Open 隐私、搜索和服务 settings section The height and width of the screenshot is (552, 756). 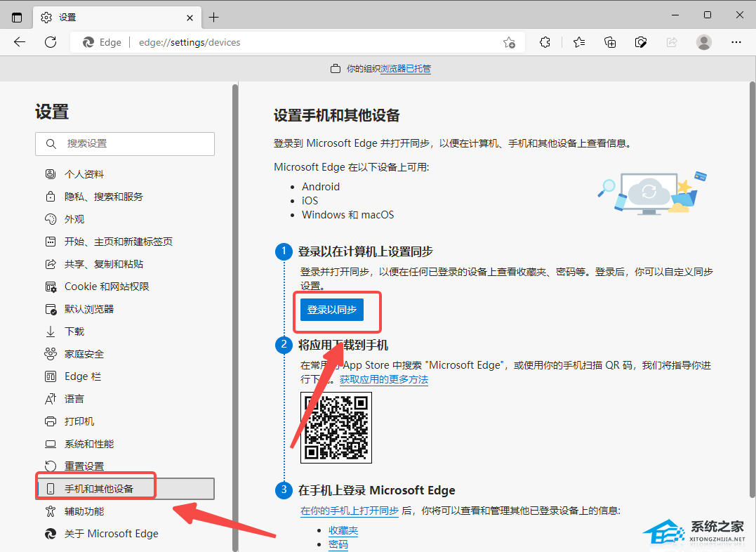(x=103, y=197)
